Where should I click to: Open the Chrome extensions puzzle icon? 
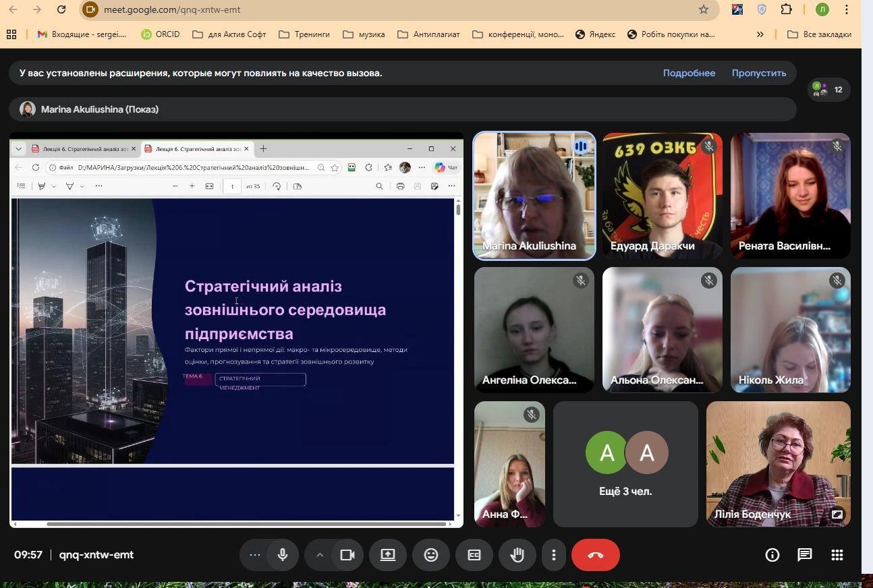point(786,9)
